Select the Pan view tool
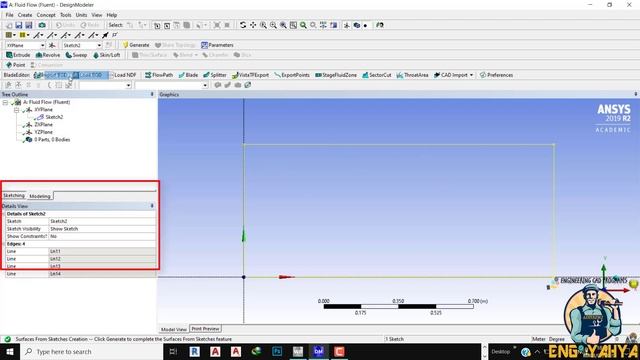This screenshot has height=360, width=640. pyautogui.click(x=253, y=25)
